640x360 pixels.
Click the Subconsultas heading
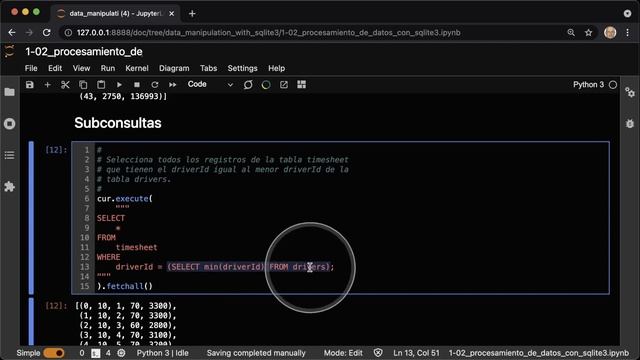(x=118, y=123)
